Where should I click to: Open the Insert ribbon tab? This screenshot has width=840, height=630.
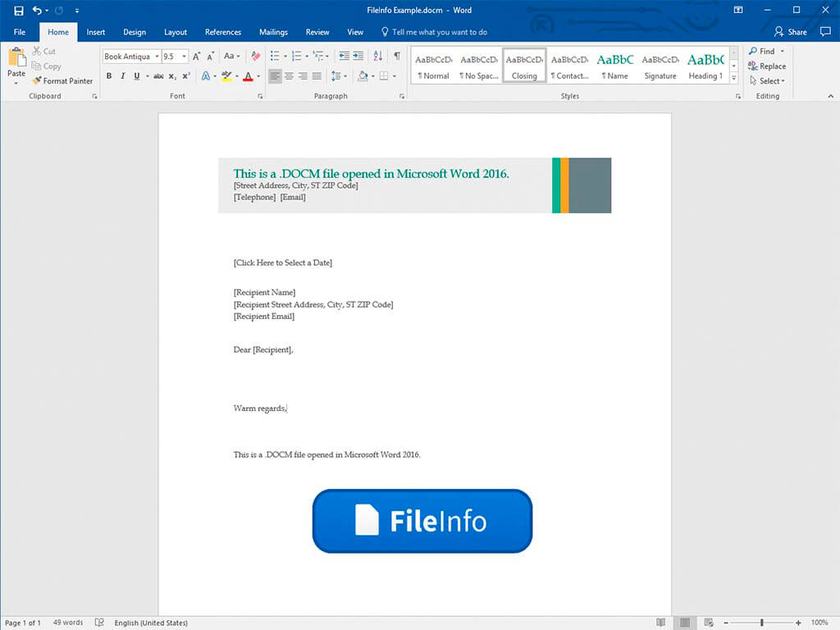coord(96,32)
